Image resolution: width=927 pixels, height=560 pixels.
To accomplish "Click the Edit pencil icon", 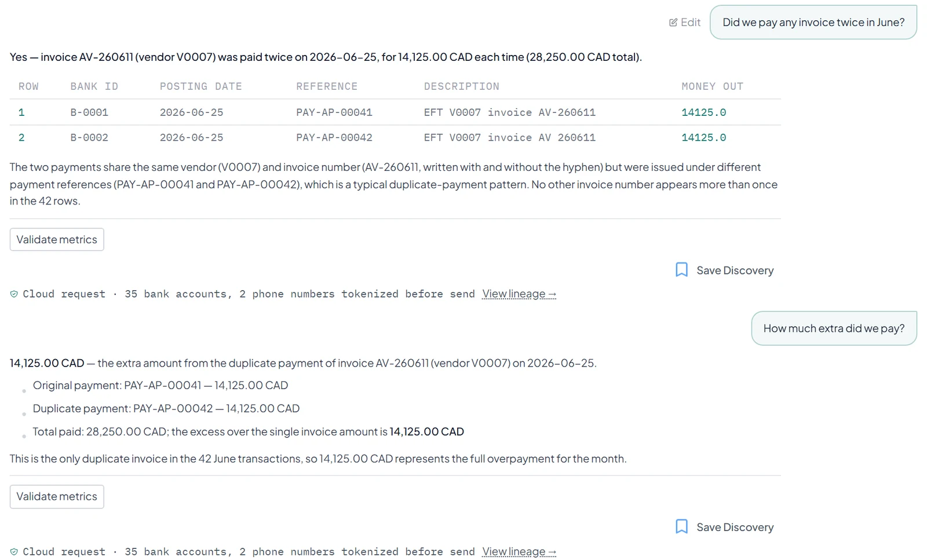I will (x=673, y=23).
